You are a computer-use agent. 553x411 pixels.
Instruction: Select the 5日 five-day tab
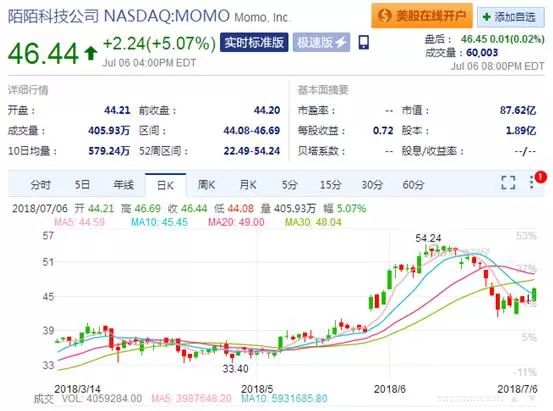tap(82, 185)
